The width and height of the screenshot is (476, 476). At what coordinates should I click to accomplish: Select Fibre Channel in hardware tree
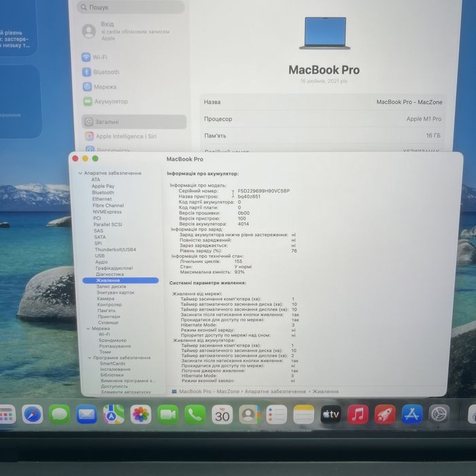(108, 205)
